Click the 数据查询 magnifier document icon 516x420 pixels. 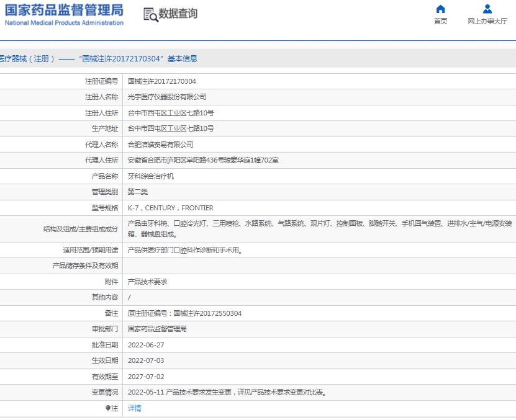(150, 15)
